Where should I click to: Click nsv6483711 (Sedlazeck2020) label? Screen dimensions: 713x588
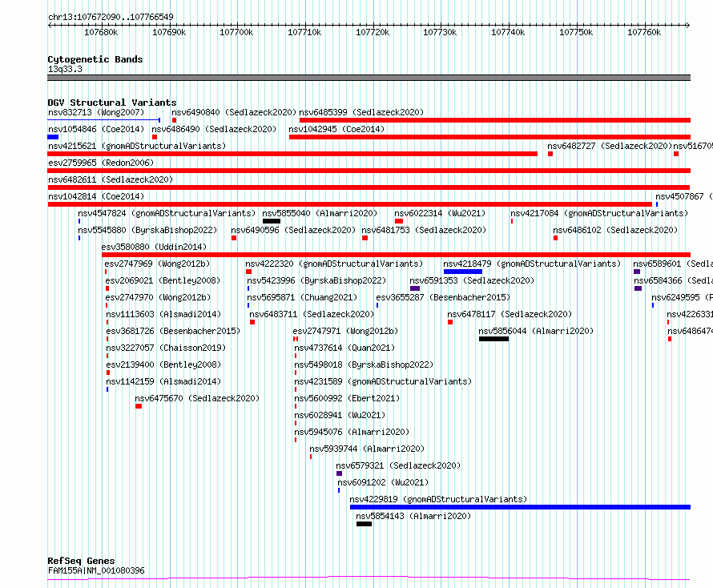312,314
